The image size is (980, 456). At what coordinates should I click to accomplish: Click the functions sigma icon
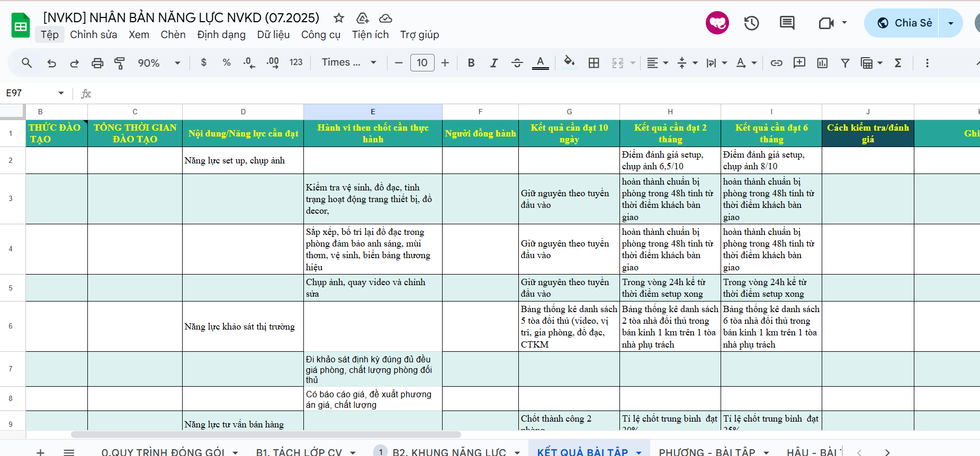click(898, 63)
